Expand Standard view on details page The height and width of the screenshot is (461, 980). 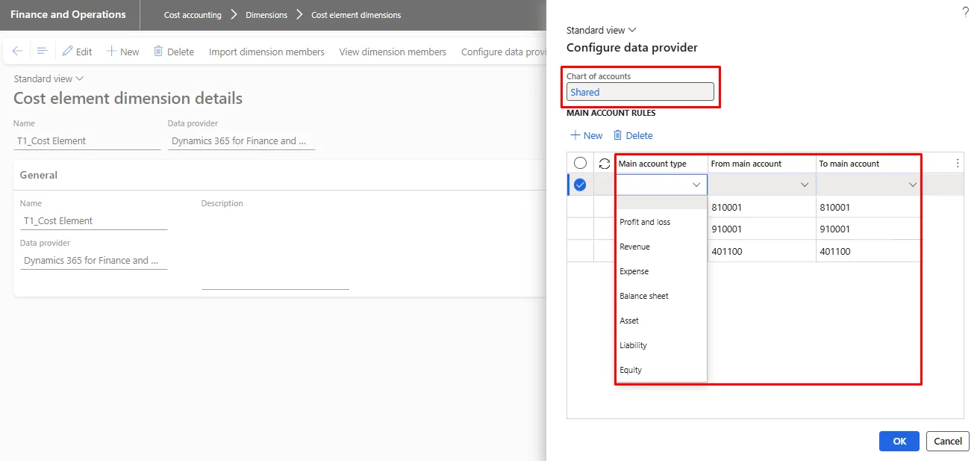click(49, 78)
